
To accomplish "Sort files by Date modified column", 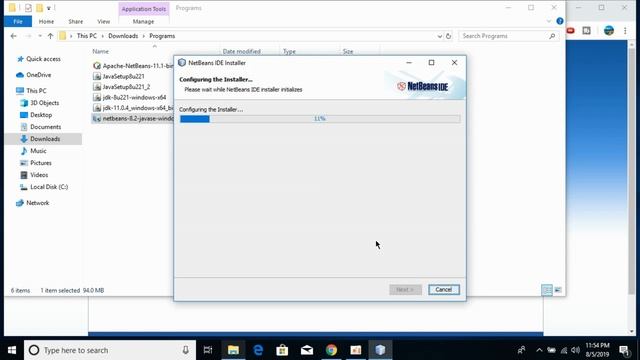I will (x=241, y=51).
